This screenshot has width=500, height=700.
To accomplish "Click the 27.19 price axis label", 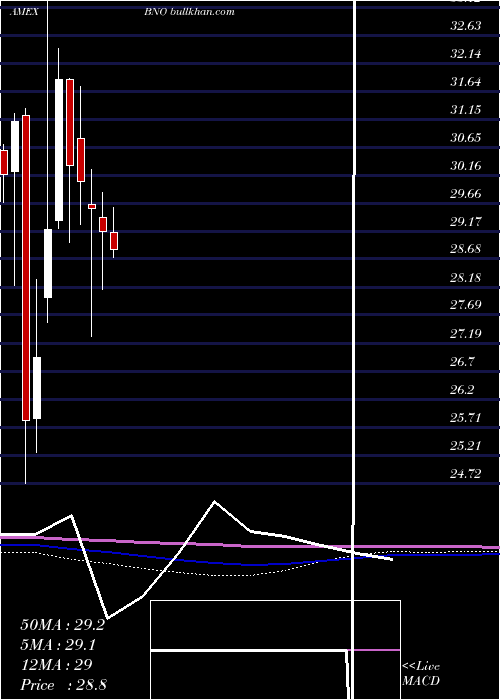I will pyautogui.click(x=466, y=333).
